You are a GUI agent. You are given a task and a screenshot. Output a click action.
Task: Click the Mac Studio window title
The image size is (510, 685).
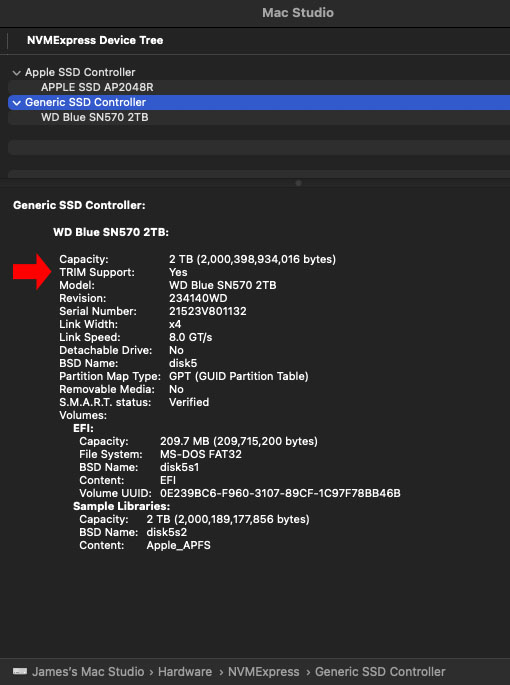298,13
